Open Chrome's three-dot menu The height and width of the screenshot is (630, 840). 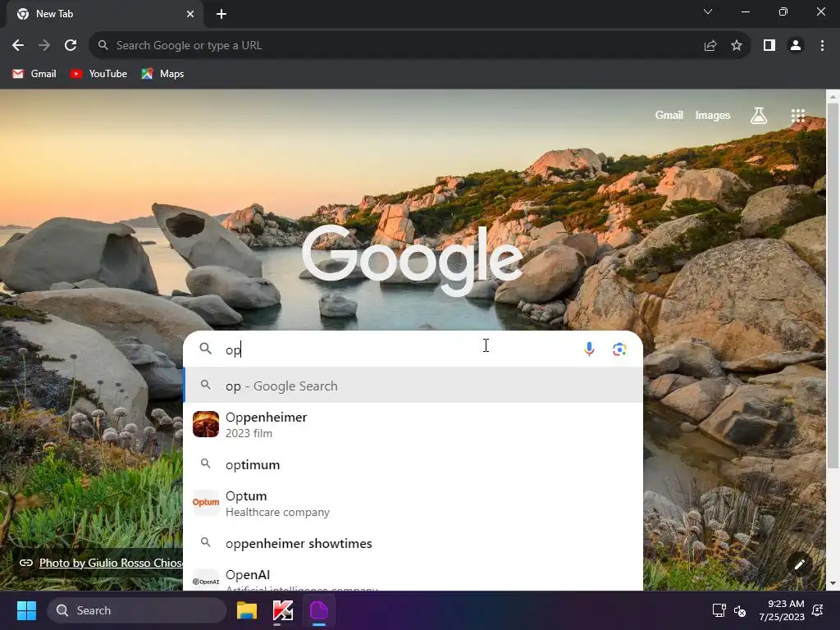pos(822,46)
